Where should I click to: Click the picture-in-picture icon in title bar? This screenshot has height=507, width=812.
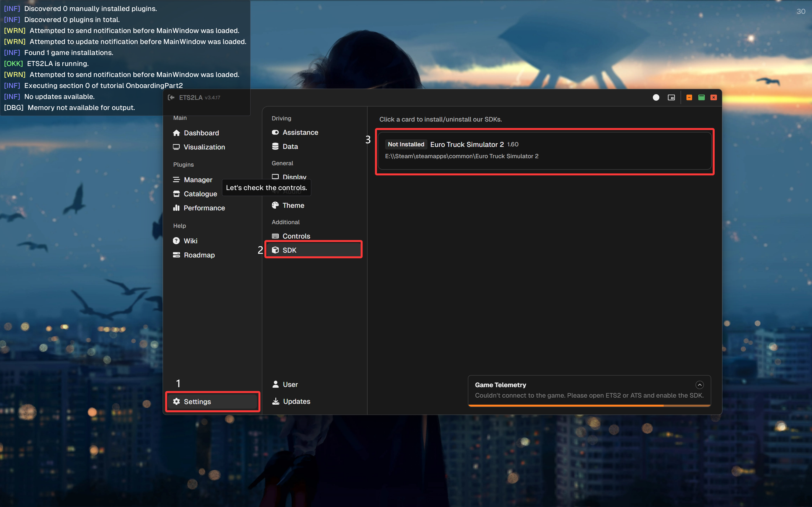point(671,98)
